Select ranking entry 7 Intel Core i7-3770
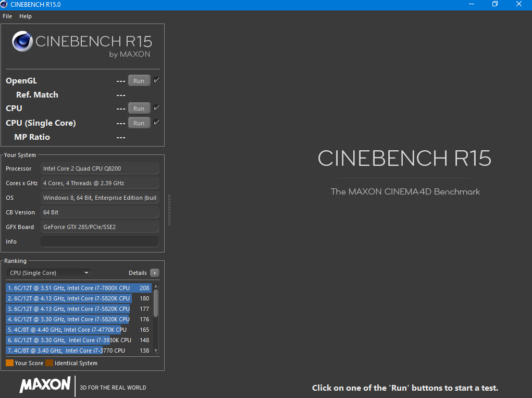This screenshot has width=532, height=398. pyautogui.click(x=79, y=351)
